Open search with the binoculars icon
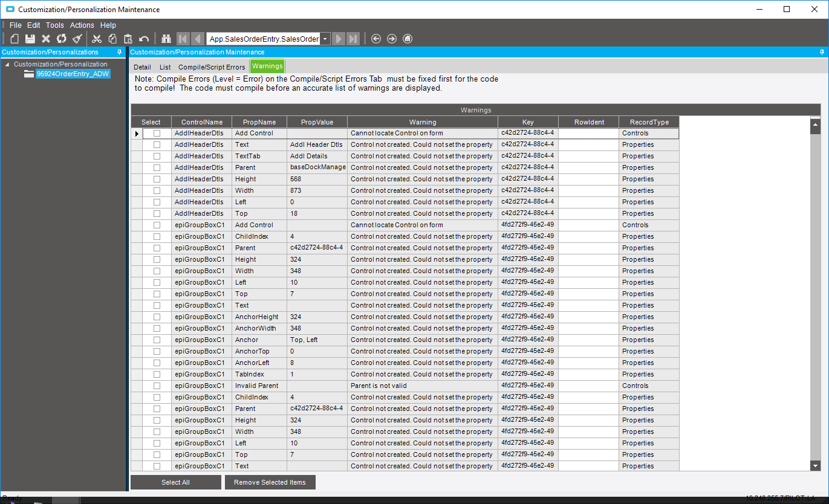Image resolution: width=829 pixels, height=504 pixels. [x=167, y=39]
